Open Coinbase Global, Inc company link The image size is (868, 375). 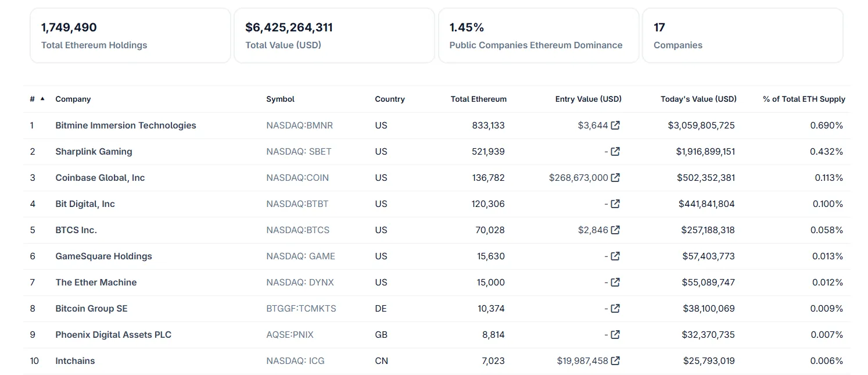100,178
